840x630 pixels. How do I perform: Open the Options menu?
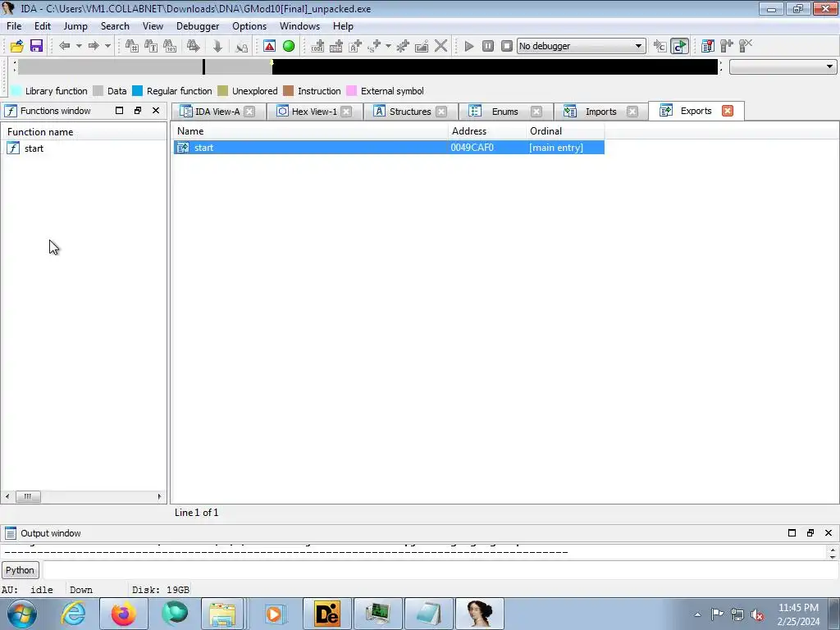click(x=249, y=26)
